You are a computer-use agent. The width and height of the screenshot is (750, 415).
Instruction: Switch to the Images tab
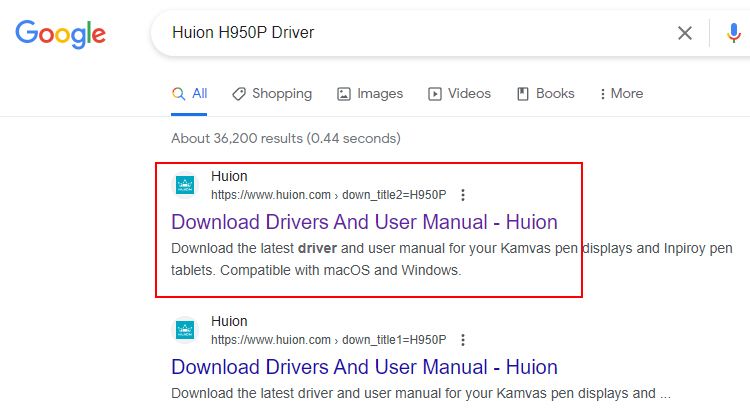[x=370, y=94]
